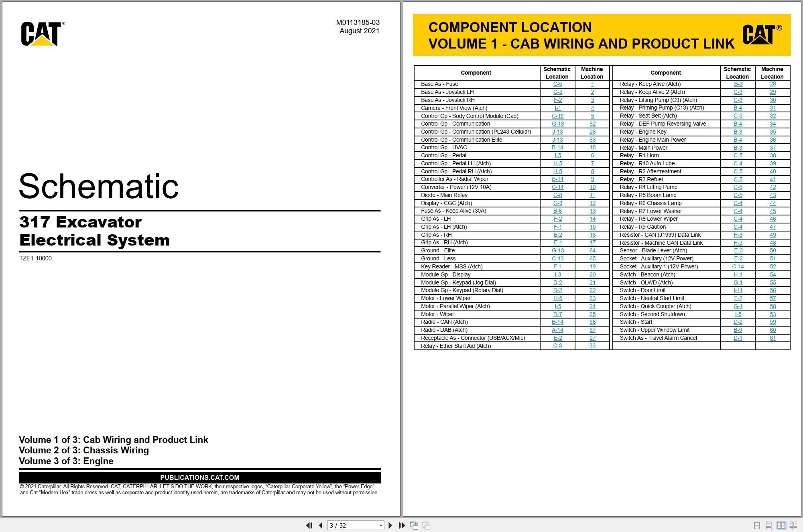Switch to single page layout
803x532 pixels.
757,525
